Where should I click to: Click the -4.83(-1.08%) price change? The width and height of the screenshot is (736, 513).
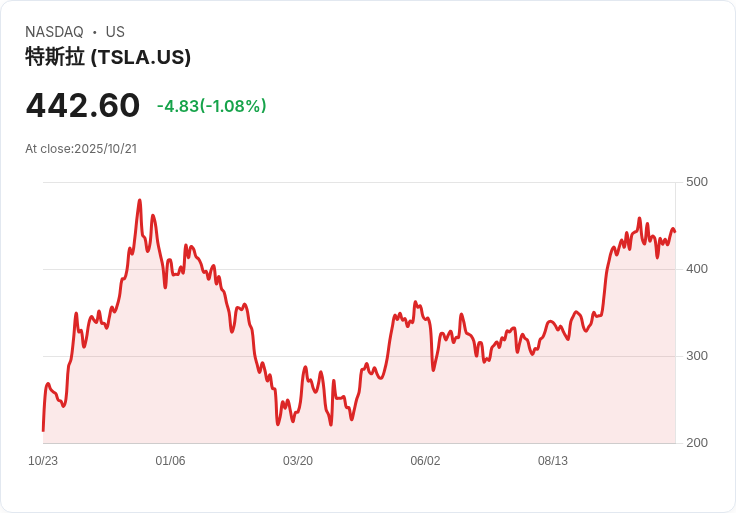pos(212,106)
